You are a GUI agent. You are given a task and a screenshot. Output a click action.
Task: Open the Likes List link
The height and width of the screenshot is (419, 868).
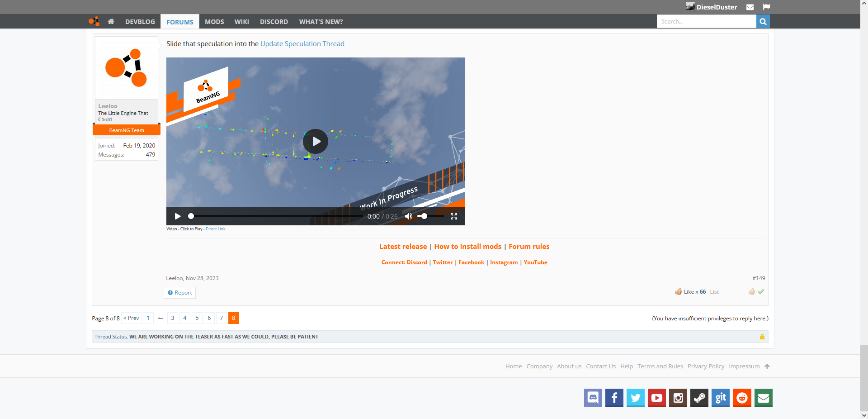[714, 292]
